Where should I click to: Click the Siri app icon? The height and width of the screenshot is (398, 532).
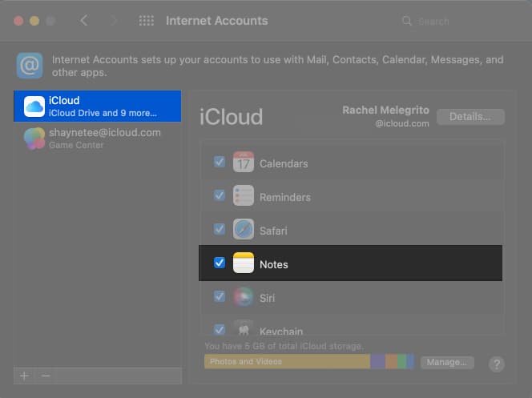coord(244,296)
